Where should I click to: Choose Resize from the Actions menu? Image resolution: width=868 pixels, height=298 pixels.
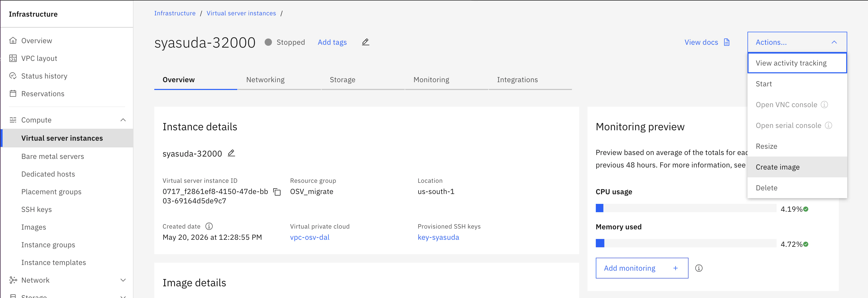797,146
